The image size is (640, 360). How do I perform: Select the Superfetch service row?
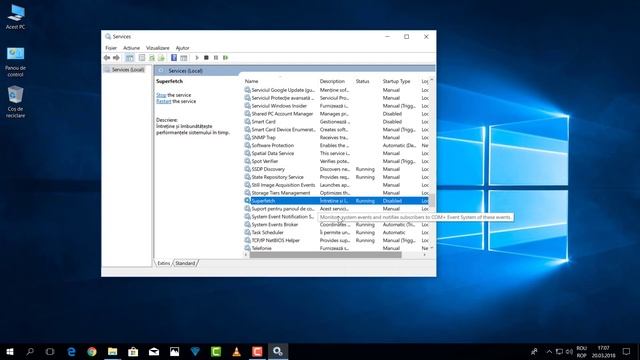336,201
